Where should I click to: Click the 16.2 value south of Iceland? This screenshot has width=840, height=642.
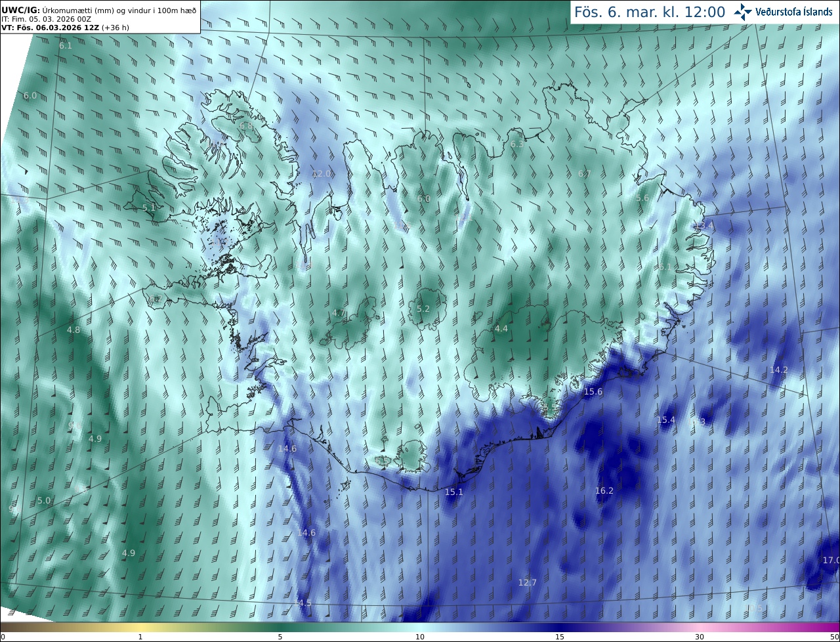pos(604,490)
